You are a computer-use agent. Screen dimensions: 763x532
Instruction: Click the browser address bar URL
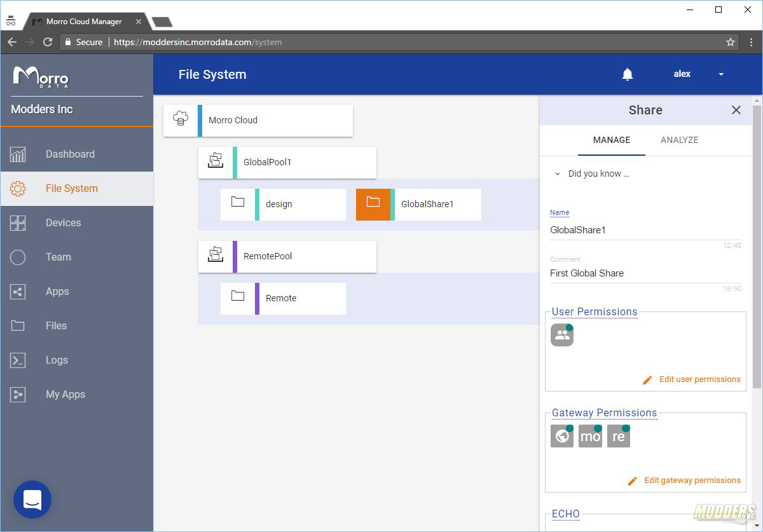[198, 42]
